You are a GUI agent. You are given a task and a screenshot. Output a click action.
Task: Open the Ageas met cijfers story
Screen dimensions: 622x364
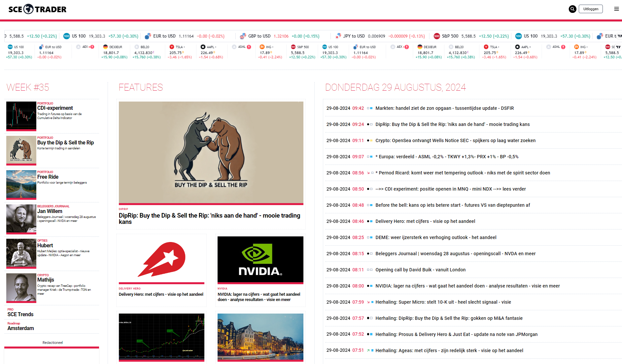pyautogui.click(x=449, y=350)
